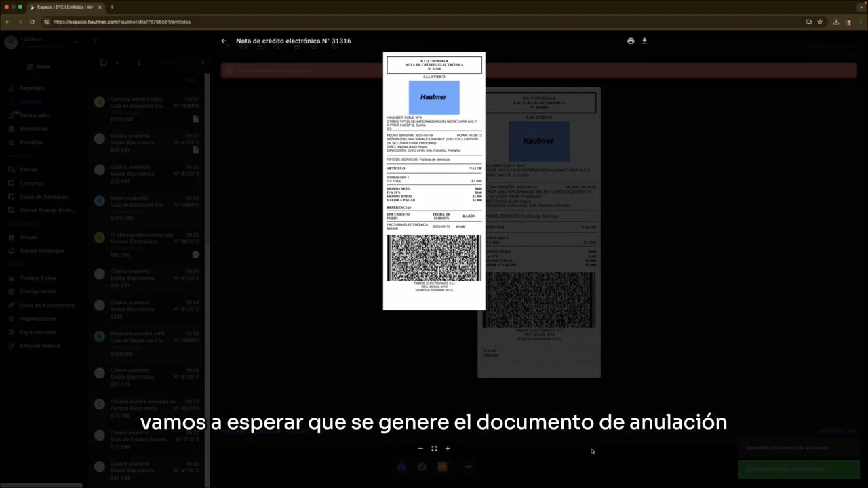The image size is (868, 488).
Task: Focus the espacio.haulmer.com address bar
Action: [x=420, y=22]
